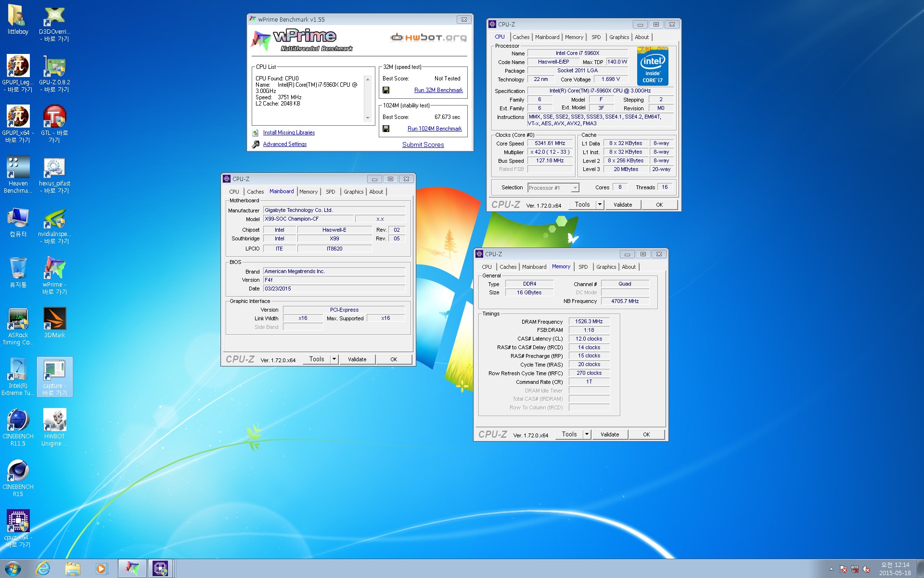Launch CINEBENCH R11.5 icon
This screenshot has height=578, width=924.
tap(18, 427)
